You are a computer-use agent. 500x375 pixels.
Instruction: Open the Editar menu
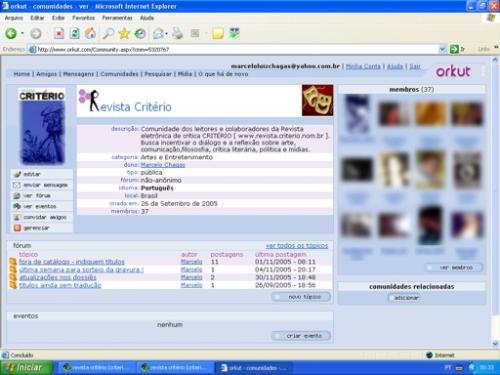(37, 18)
